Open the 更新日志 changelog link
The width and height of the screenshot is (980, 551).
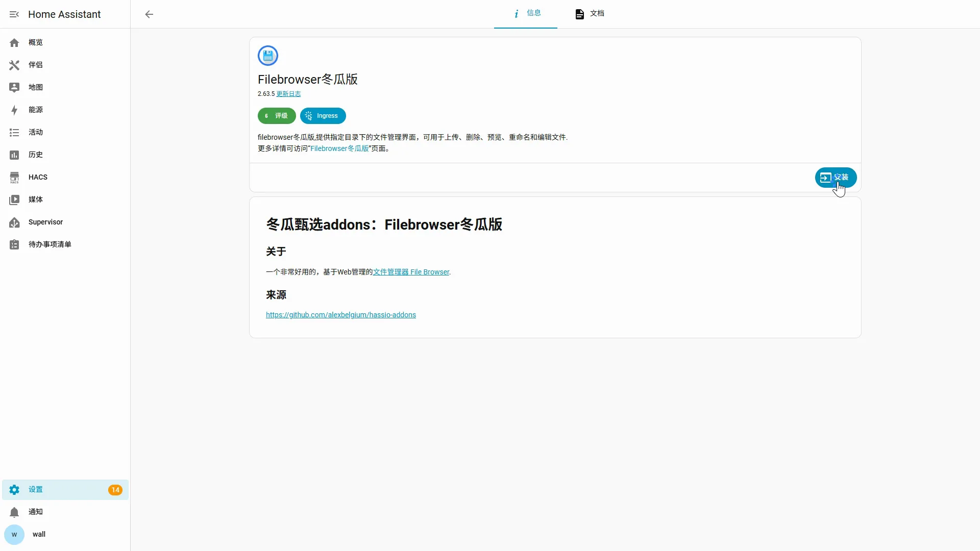coord(288,94)
